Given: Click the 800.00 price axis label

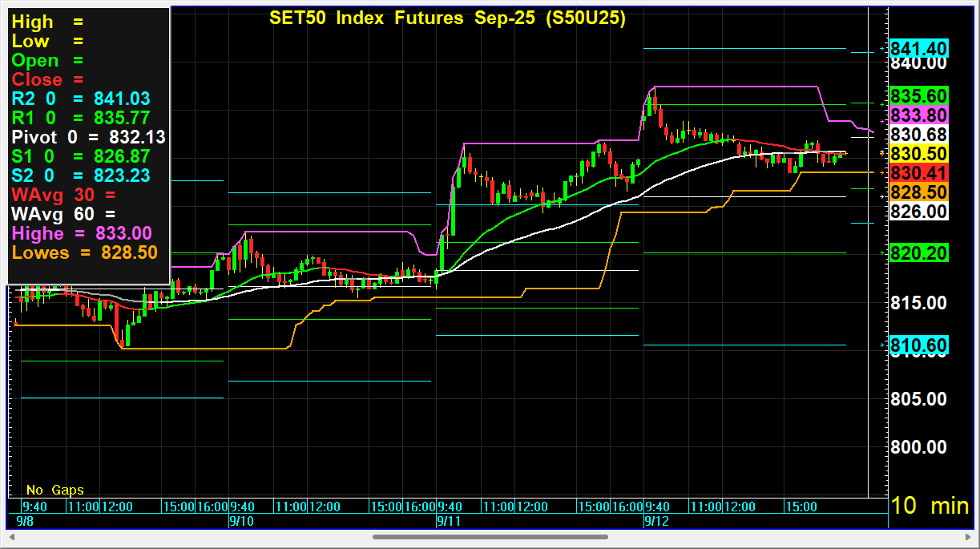Looking at the screenshot, I should coord(919,446).
